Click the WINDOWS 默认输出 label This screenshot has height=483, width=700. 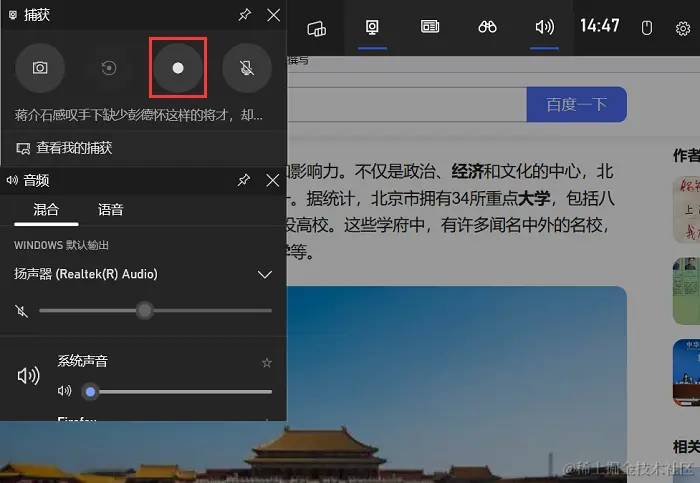click(x=61, y=245)
